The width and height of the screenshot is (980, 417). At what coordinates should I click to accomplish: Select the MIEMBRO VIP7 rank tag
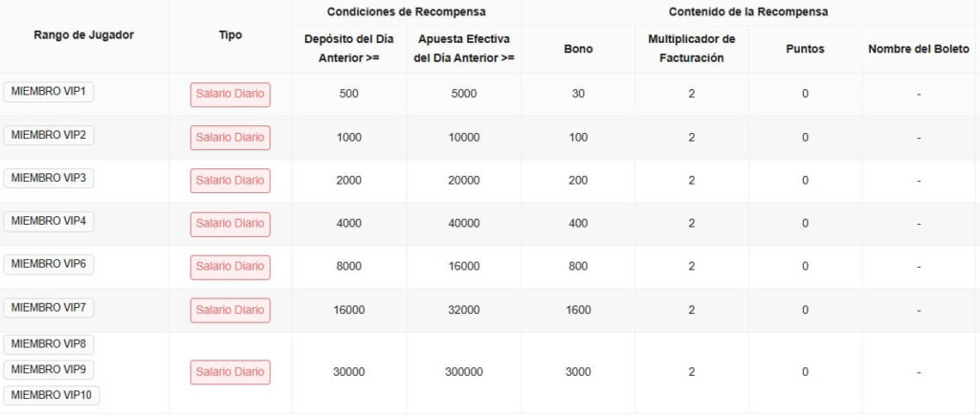pyautogui.click(x=49, y=308)
